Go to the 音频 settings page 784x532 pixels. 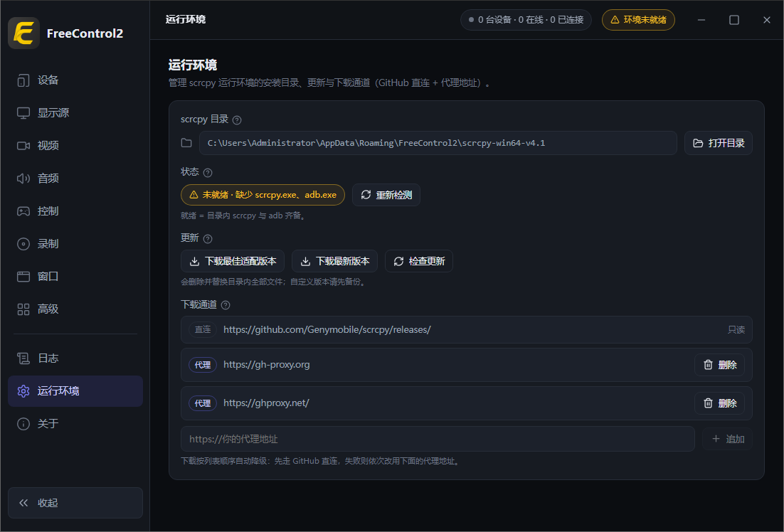click(x=75, y=179)
